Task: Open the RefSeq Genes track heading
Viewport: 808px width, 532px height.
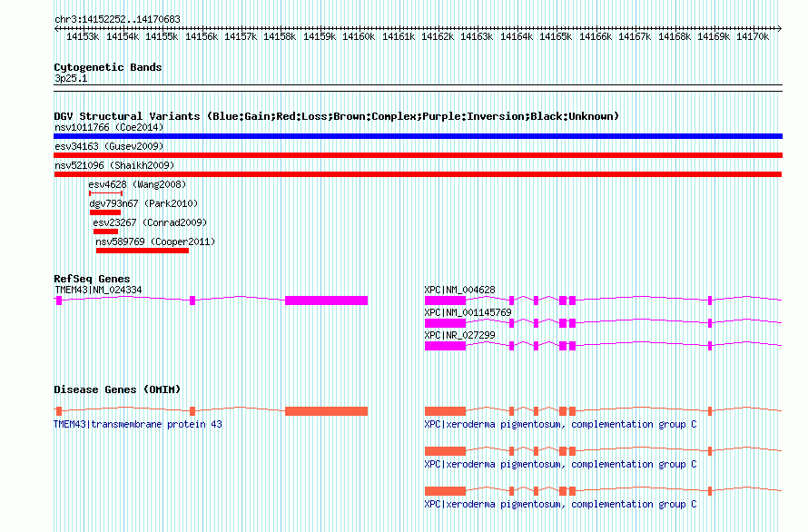Action: 92,279
